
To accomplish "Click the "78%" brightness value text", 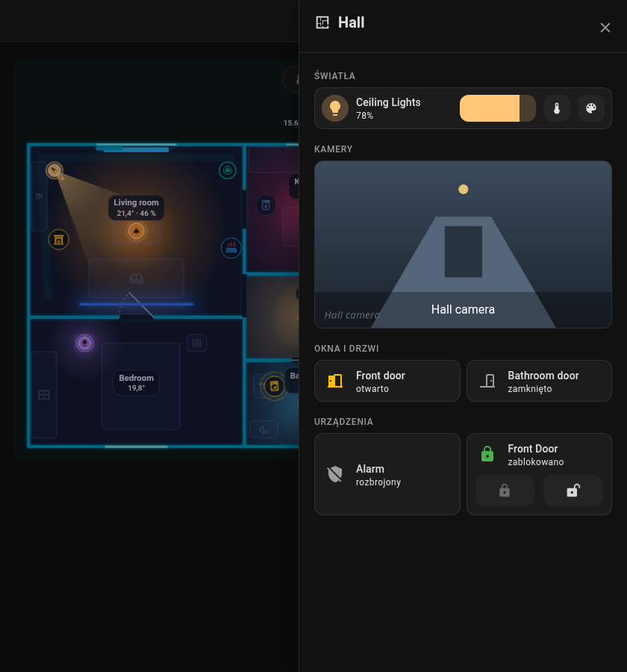I will 365,116.
